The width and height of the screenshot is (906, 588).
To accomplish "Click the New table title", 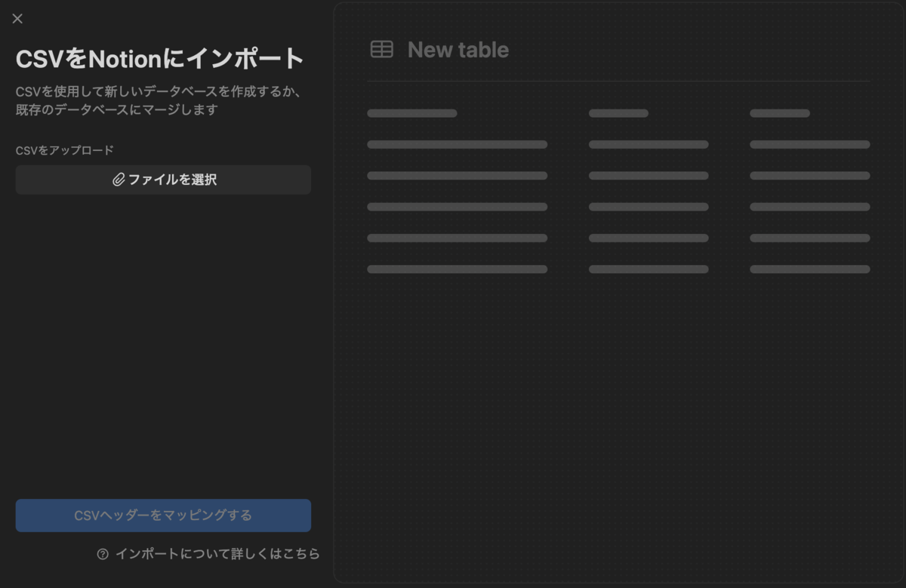I will [458, 50].
